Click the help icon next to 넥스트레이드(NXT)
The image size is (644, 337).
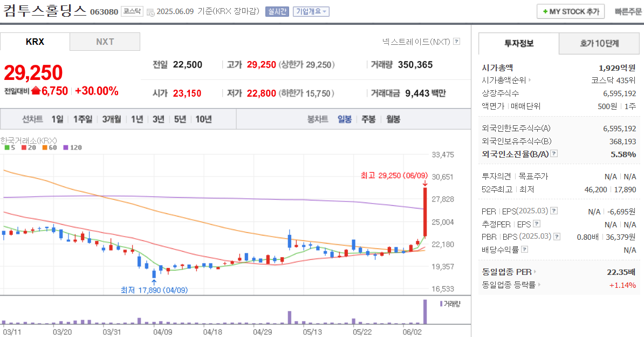click(x=457, y=42)
